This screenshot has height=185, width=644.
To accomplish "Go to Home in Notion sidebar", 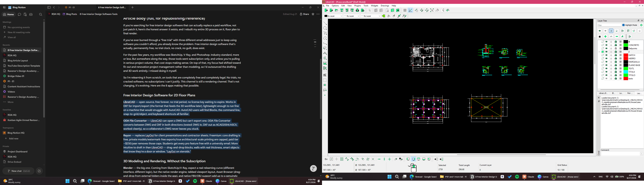I will [9, 14].
